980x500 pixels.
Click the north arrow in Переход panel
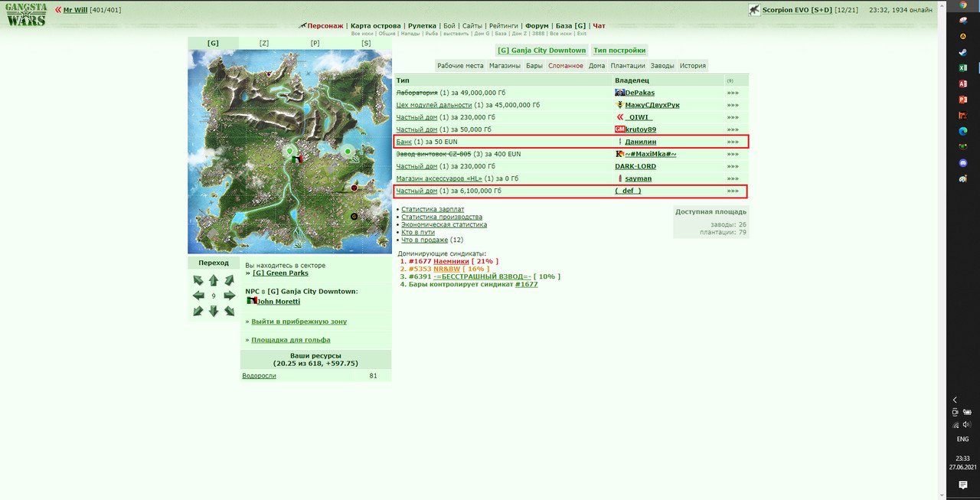click(x=214, y=280)
